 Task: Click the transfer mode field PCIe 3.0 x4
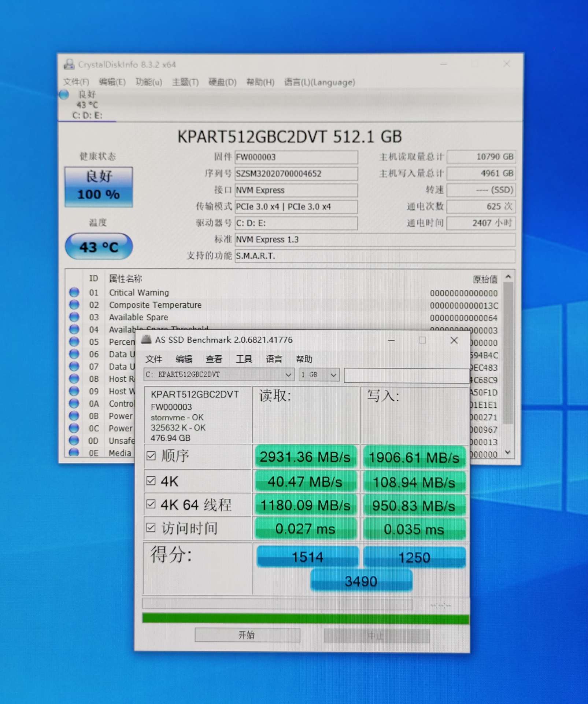[296, 206]
